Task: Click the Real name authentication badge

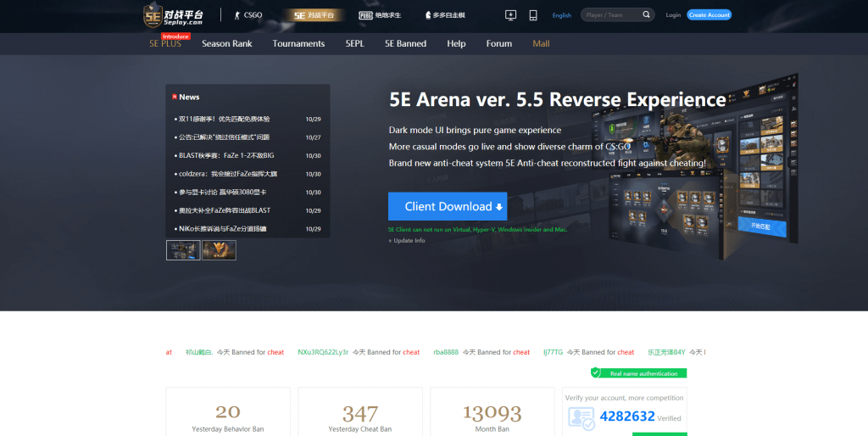Action: coord(639,373)
